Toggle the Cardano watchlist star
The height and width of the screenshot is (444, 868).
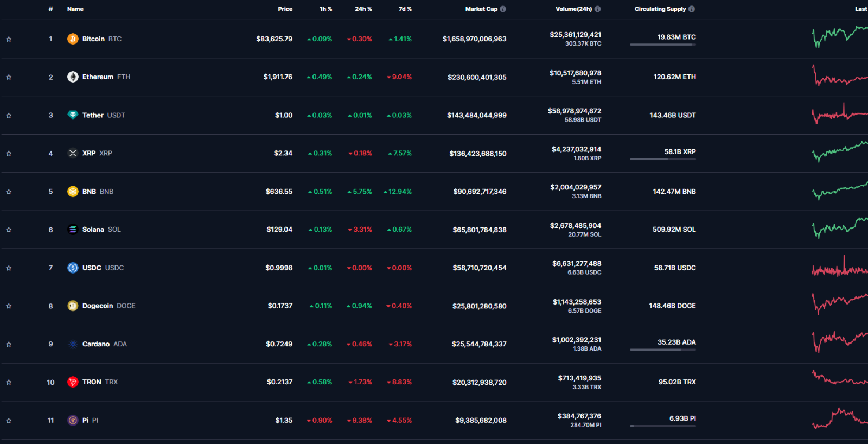point(9,344)
